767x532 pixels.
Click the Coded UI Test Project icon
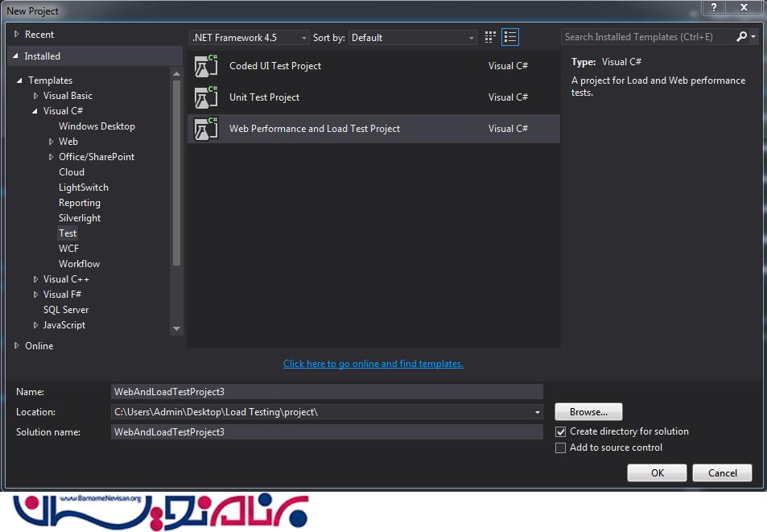click(207, 66)
